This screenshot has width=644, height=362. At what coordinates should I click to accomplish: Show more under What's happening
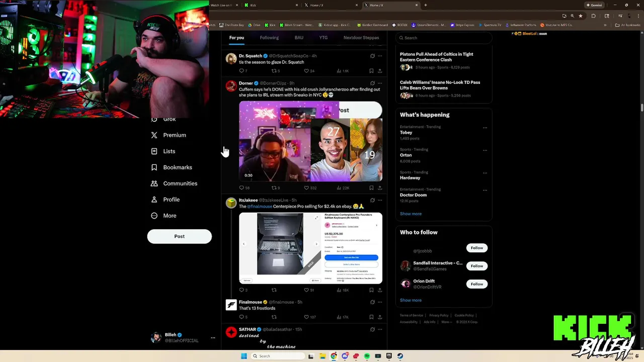coord(411,214)
